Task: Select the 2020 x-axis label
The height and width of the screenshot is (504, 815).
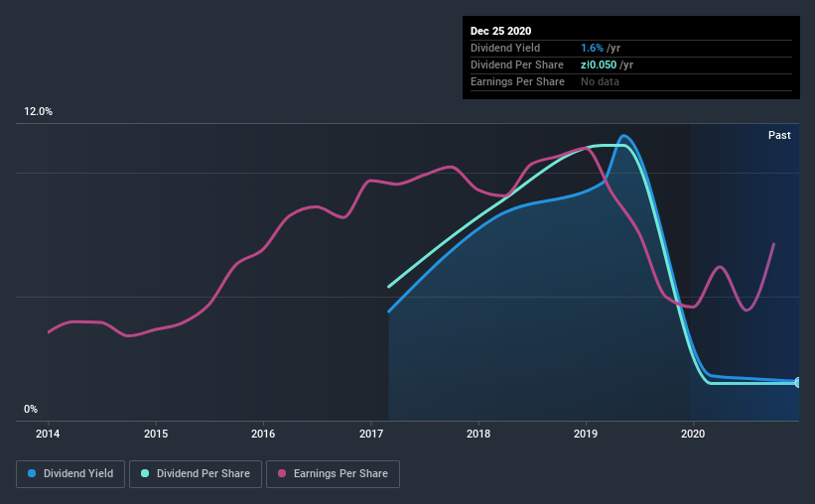Action: [693, 434]
